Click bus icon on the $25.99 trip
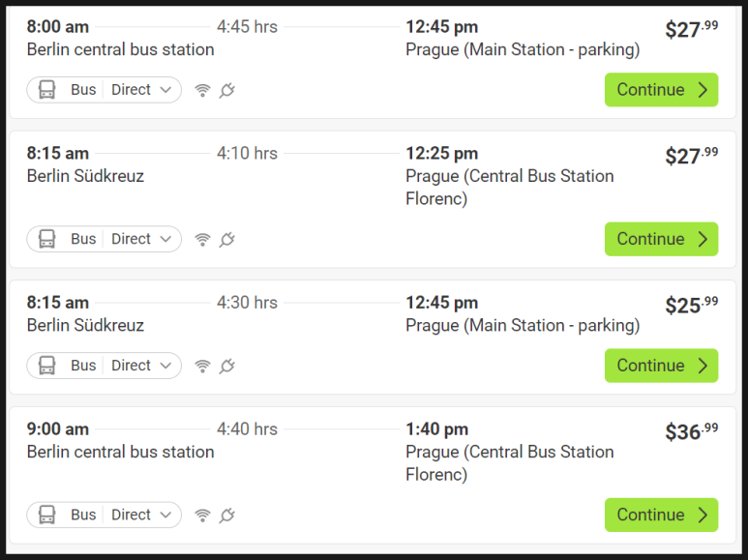748x560 pixels. tap(46, 366)
